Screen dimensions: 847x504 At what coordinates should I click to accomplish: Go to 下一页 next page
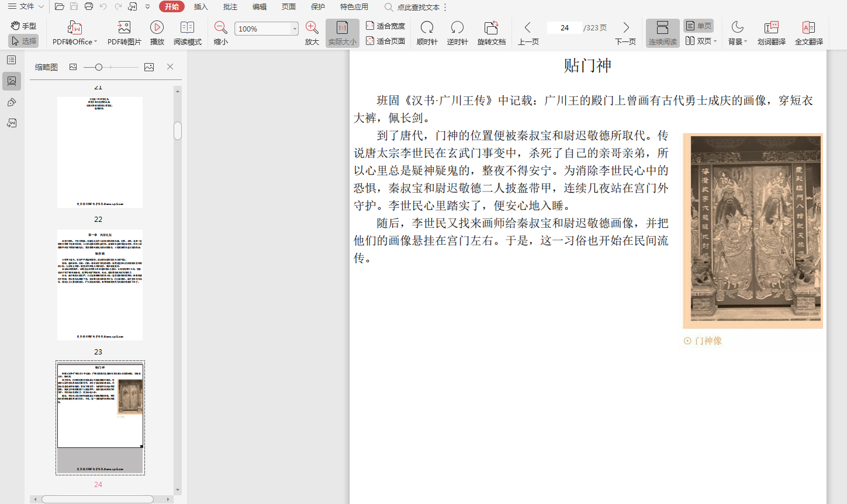(x=625, y=33)
